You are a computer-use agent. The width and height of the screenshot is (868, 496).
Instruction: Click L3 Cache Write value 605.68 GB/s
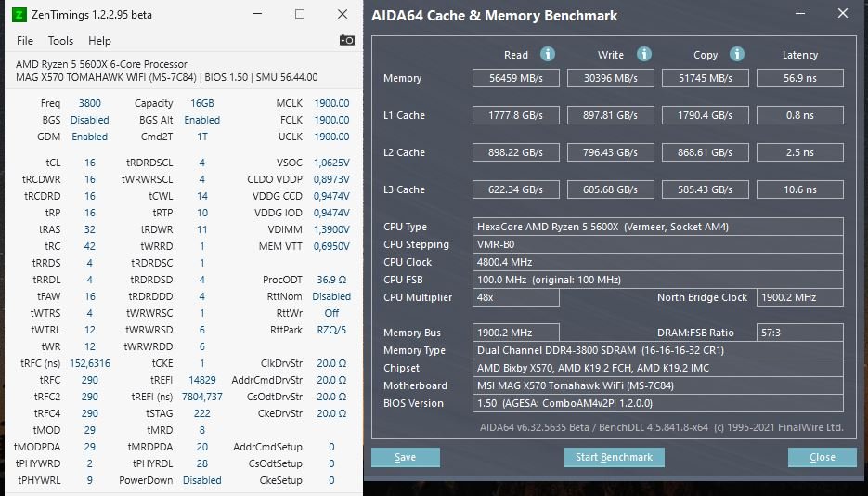(611, 189)
